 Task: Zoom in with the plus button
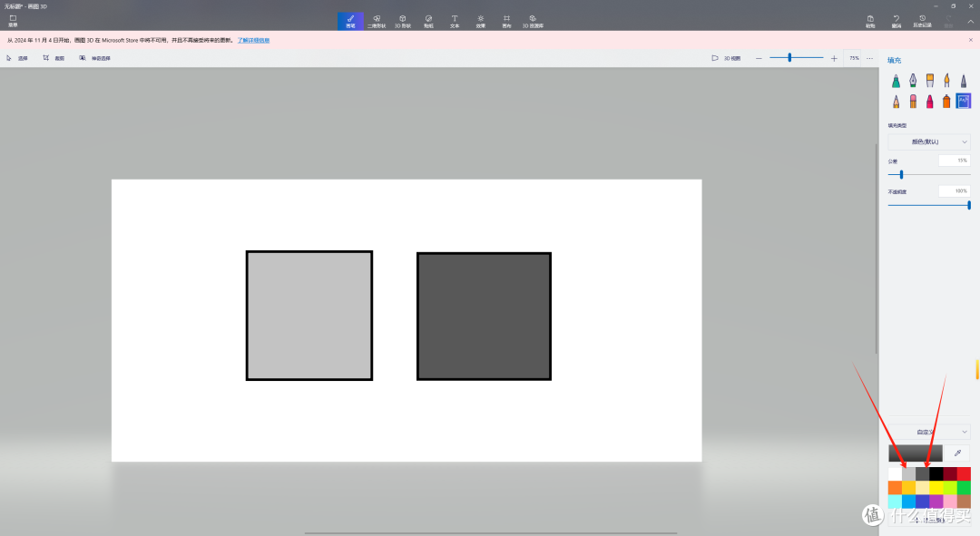(x=834, y=58)
